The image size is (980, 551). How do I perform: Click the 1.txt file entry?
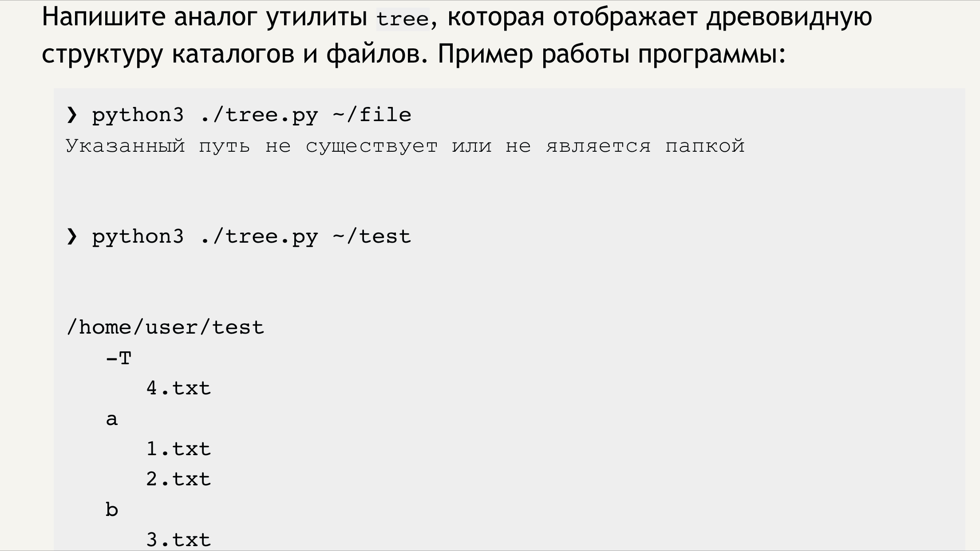click(178, 449)
